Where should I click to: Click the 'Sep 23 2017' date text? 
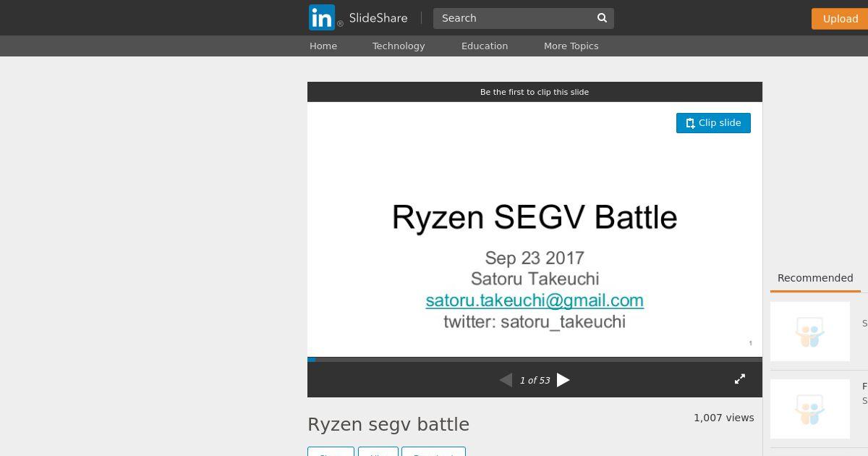(535, 258)
